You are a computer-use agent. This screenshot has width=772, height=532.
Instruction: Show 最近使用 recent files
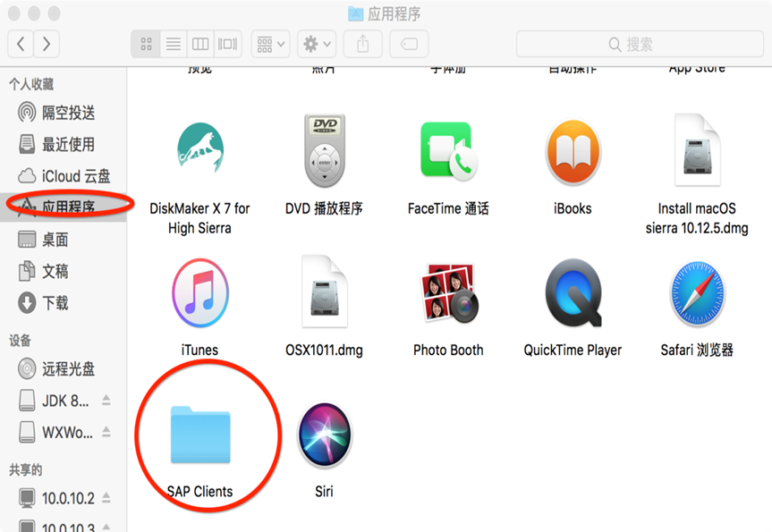[63, 144]
